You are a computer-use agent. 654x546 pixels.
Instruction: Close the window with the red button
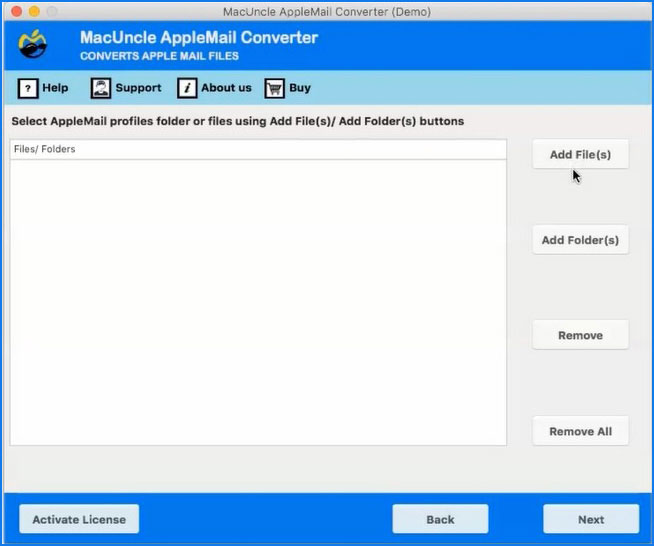tap(17, 11)
